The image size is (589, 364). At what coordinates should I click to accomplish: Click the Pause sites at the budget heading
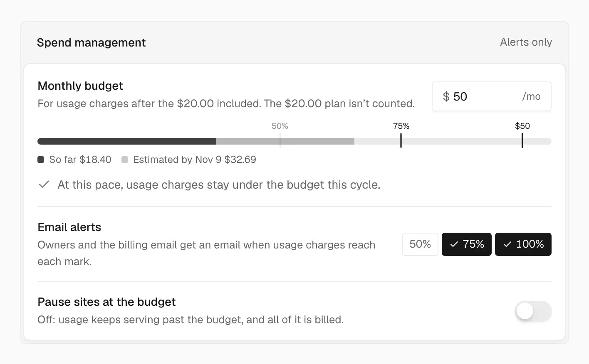tap(106, 302)
